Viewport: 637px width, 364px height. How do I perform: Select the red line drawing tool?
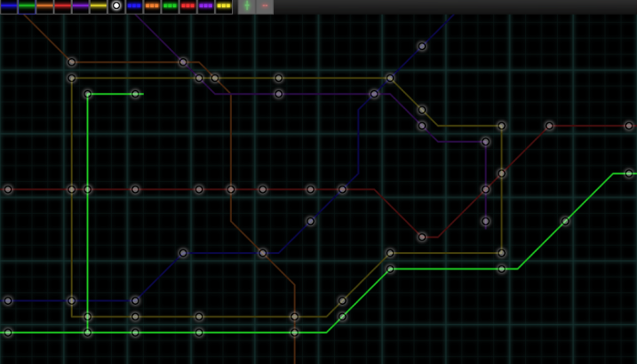[63, 6]
